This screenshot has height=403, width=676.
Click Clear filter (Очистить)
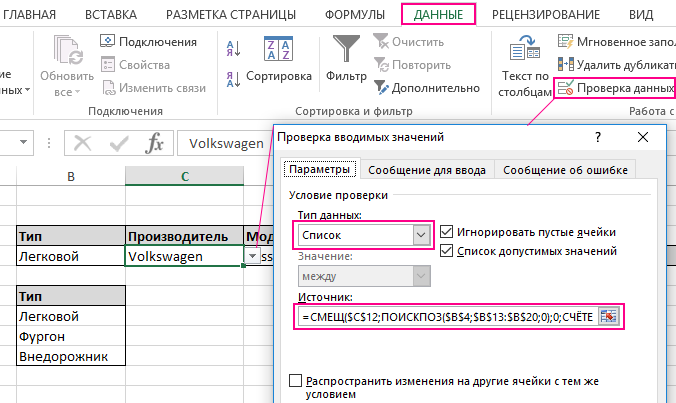click(x=408, y=42)
